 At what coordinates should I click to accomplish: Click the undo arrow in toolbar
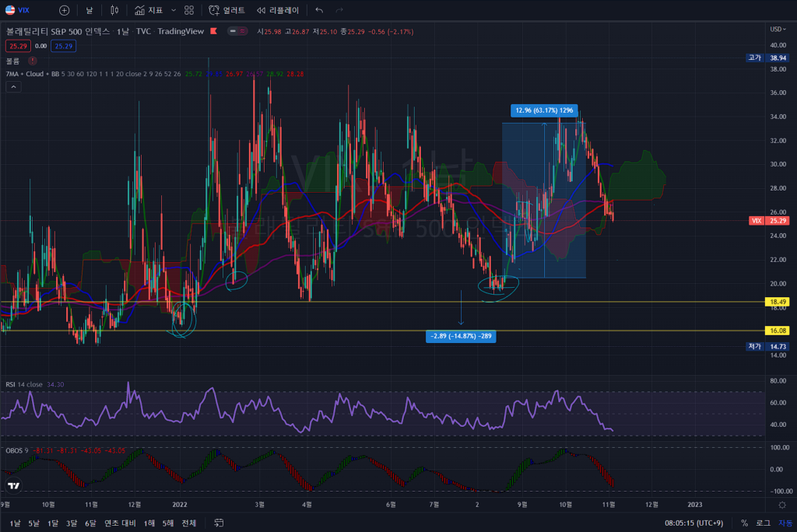coord(319,10)
